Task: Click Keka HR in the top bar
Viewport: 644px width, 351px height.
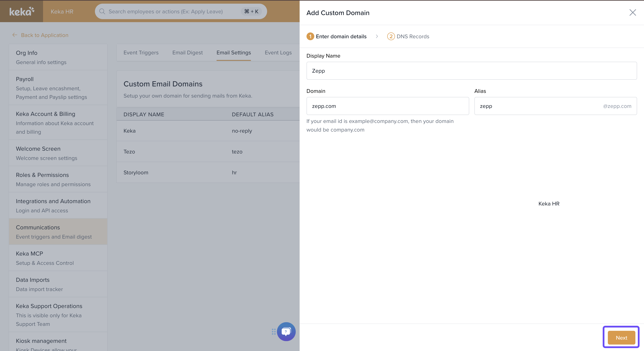Action: pos(62,11)
